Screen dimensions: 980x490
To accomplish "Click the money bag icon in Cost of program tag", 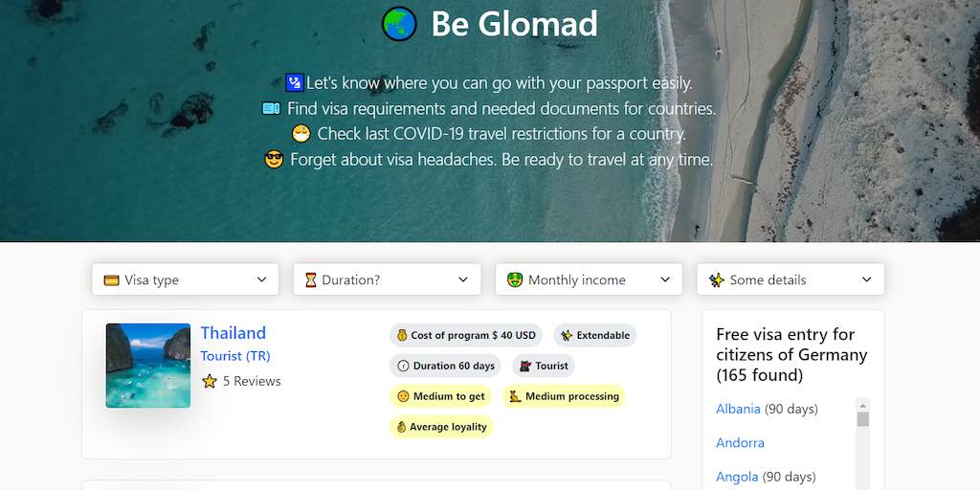I will [x=402, y=336].
